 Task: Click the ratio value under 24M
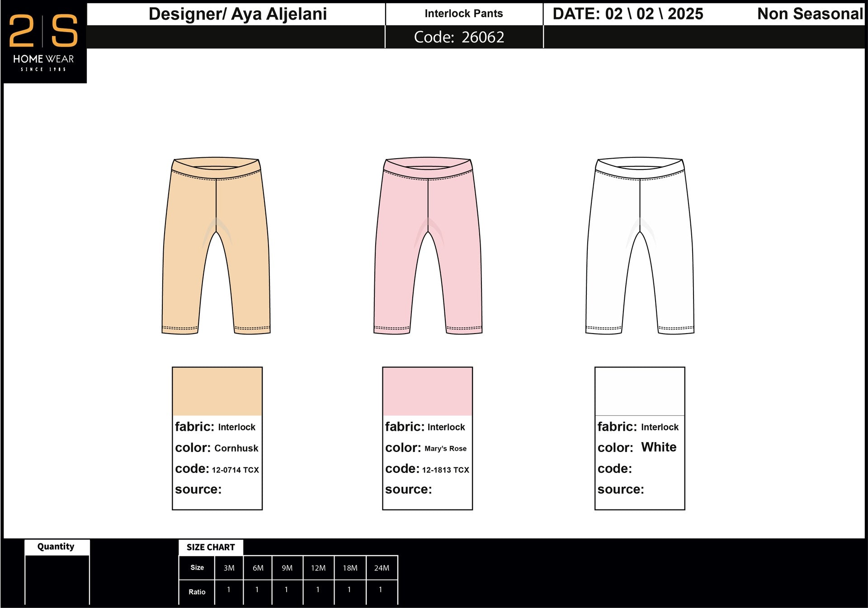381,590
